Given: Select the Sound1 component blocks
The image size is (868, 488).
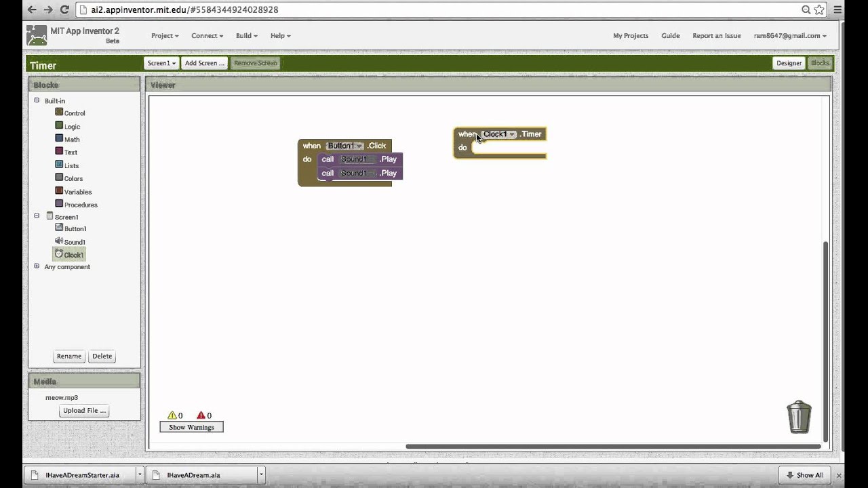Looking at the screenshot, I should [70, 241].
